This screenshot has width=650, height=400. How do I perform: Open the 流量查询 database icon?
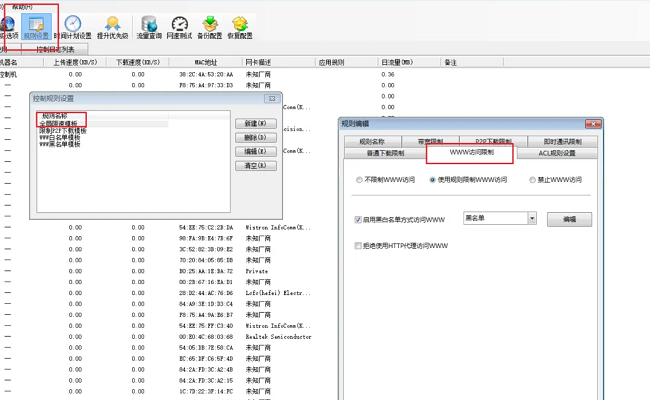[x=149, y=27]
